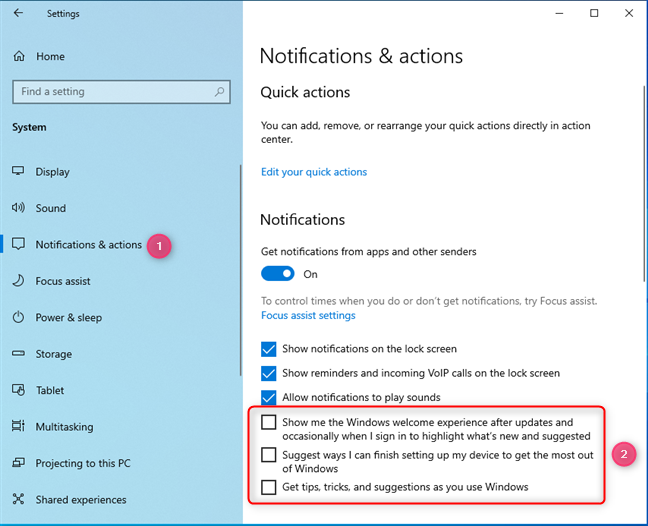Select the Focus assist moon icon
Viewport: 648px width, 526px height.
[18, 281]
